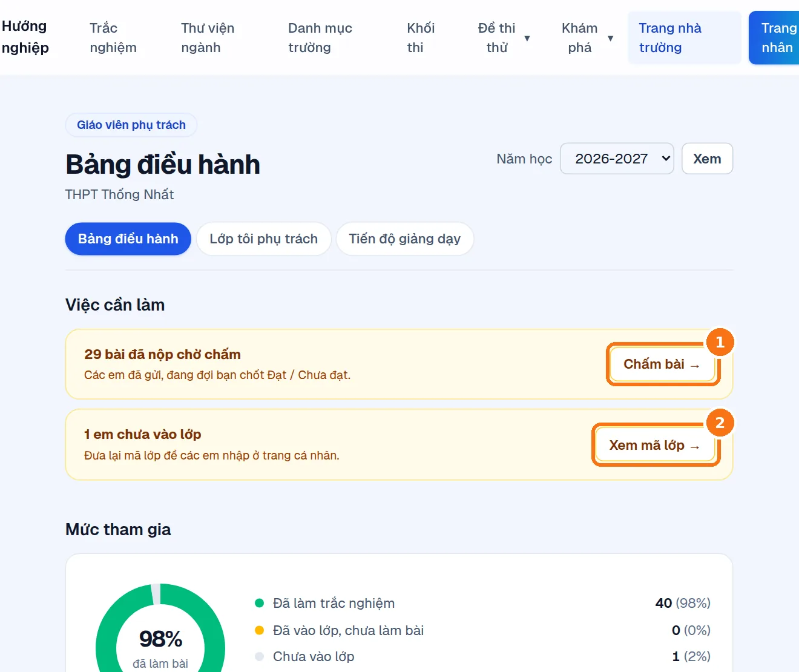Select the Bảng điều hành tab

(128, 239)
